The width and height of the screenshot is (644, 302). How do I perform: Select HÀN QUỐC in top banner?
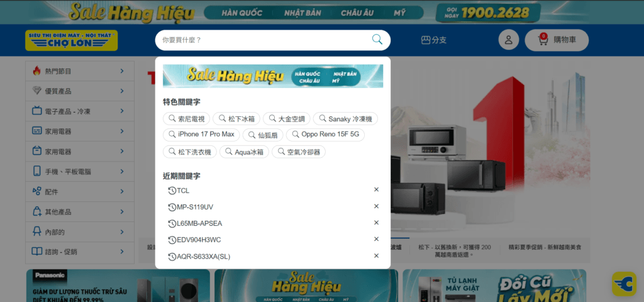(242, 13)
